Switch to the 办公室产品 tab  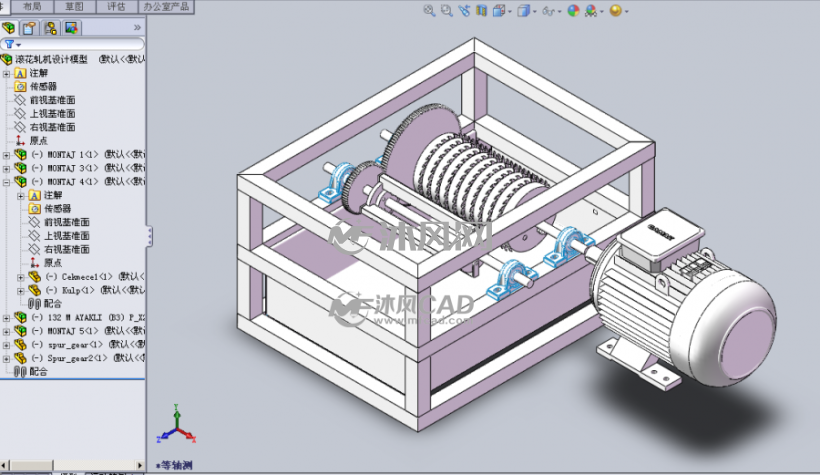tap(166, 6)
